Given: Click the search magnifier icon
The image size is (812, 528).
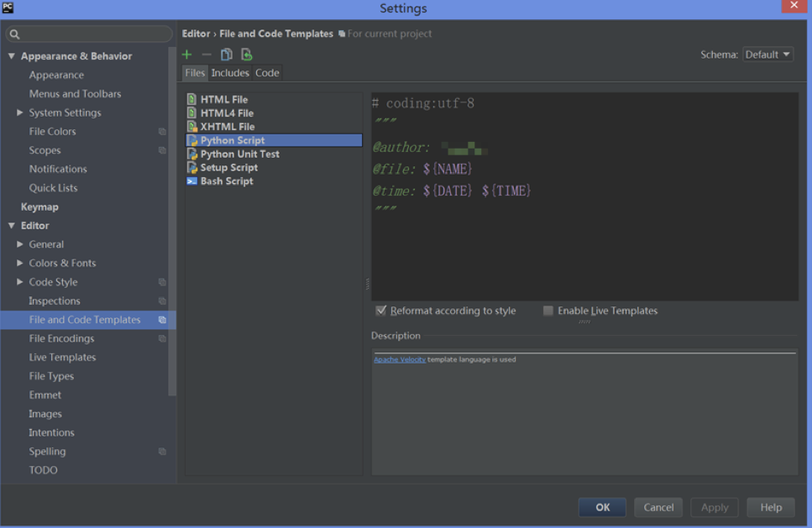Looking at the screenshot, I should click(x=14, y=34).
